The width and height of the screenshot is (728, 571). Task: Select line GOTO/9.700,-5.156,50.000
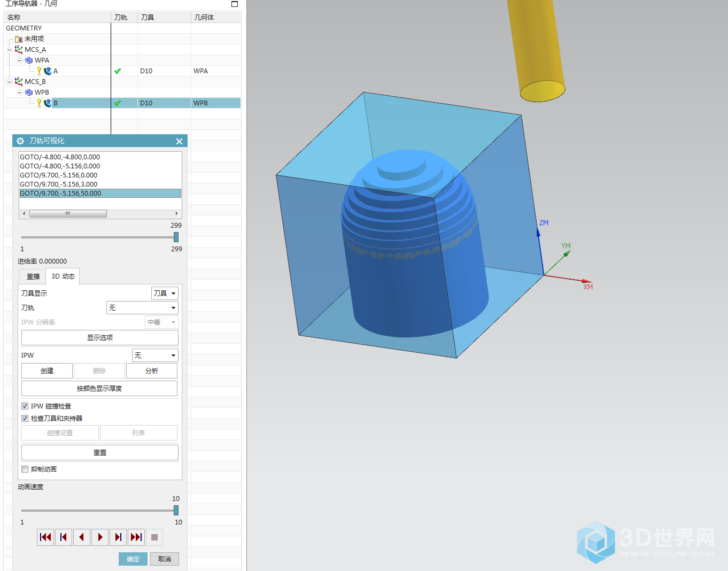[x=100, y=194]
